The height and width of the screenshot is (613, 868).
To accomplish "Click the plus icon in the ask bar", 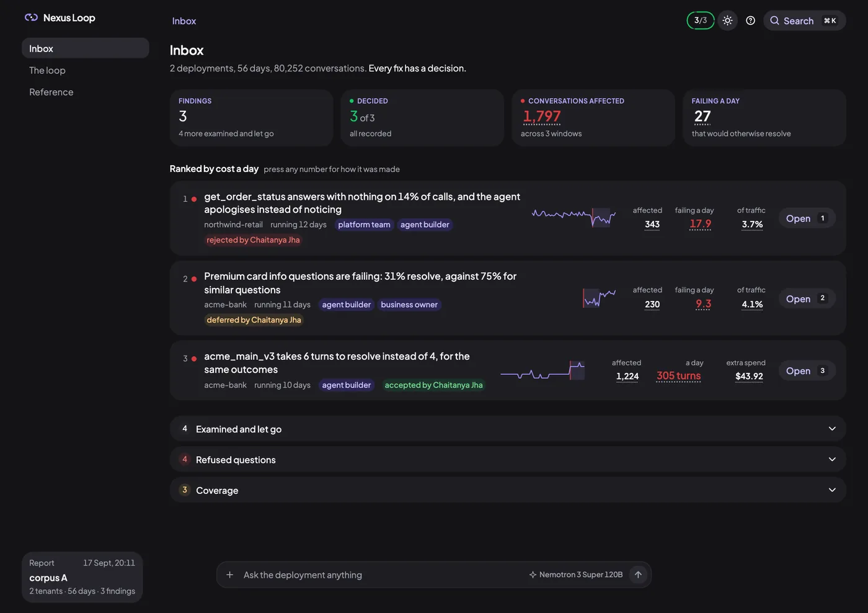I will tap(229, 575).
